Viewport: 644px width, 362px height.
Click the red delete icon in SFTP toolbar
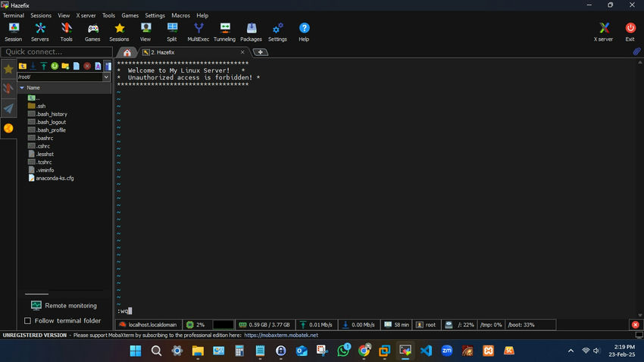pyautogui.click(x=87, y=66)
